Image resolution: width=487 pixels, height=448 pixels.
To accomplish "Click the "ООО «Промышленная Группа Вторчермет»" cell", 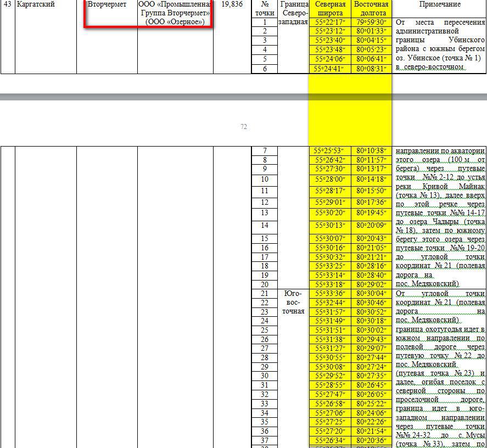I will pyautogui.click(x=175, y=13).
